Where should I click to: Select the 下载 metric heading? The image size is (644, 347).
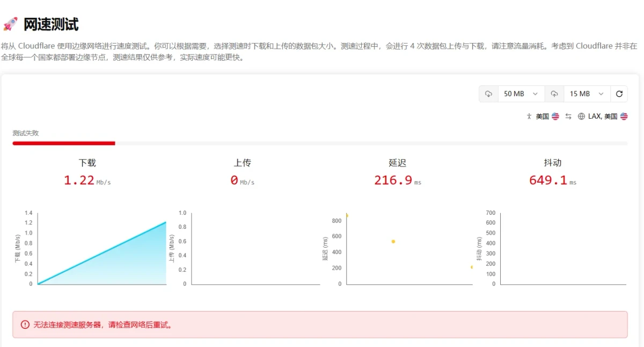[87, 163]
